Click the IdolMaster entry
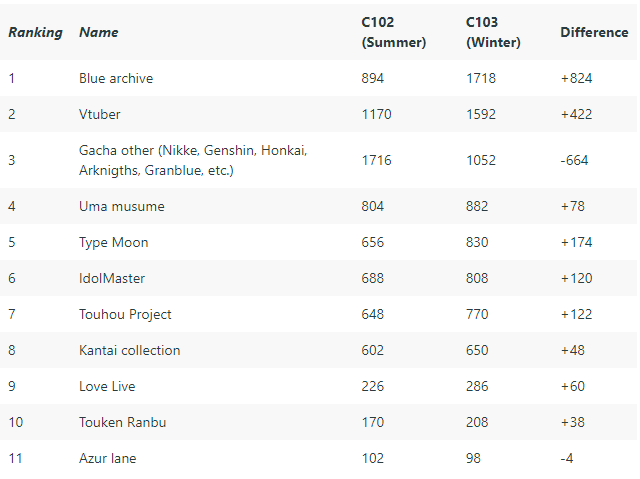 112,278
